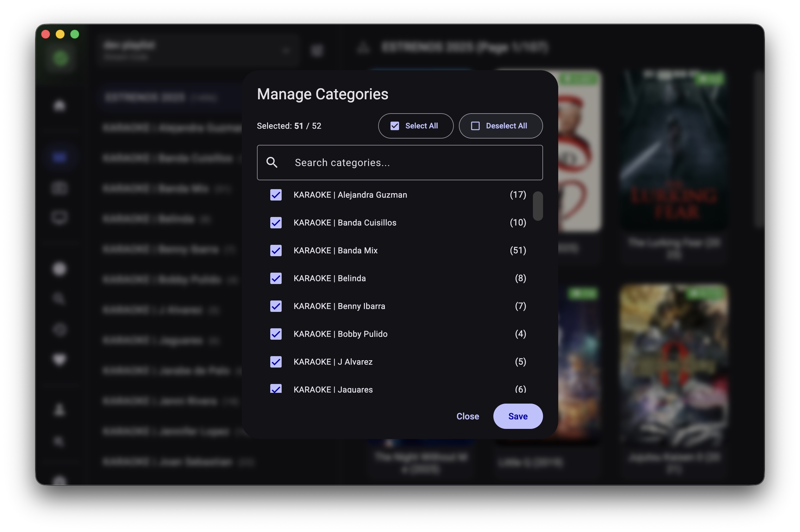Uncheck the KARAOKE | Banda Mix checkbox

pyautogui.click(x=276, y=251)
